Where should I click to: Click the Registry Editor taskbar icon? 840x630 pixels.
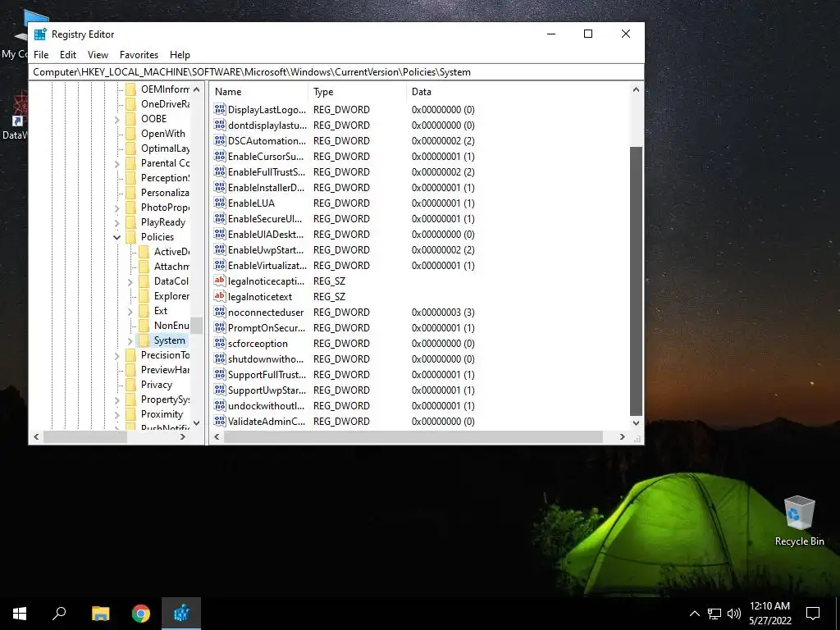pos(181,614)
